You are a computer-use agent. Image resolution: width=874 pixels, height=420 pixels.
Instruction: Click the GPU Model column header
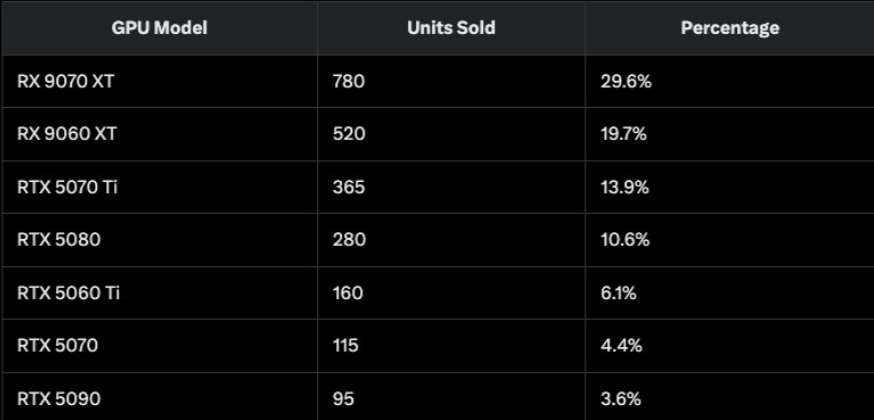pos(159,28)
